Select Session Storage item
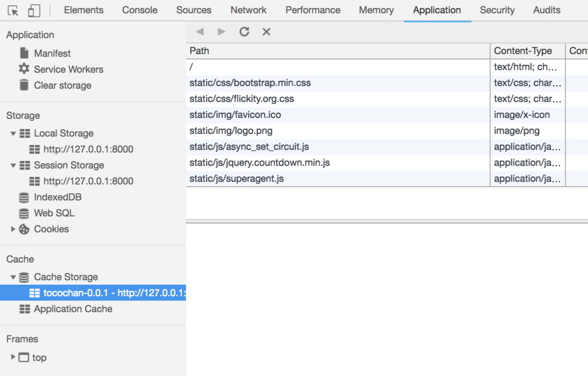 tap(69, 165)
